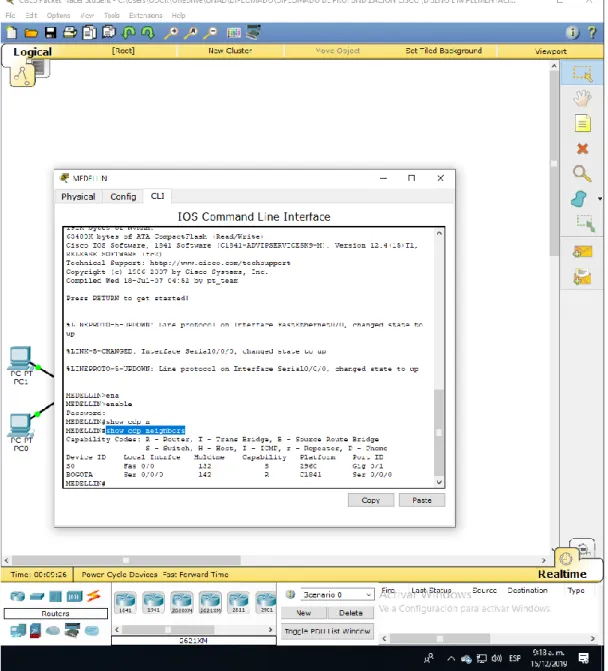Click the Add Complex PDU envelope icon

pyautogui.click(x=582, y=277)
